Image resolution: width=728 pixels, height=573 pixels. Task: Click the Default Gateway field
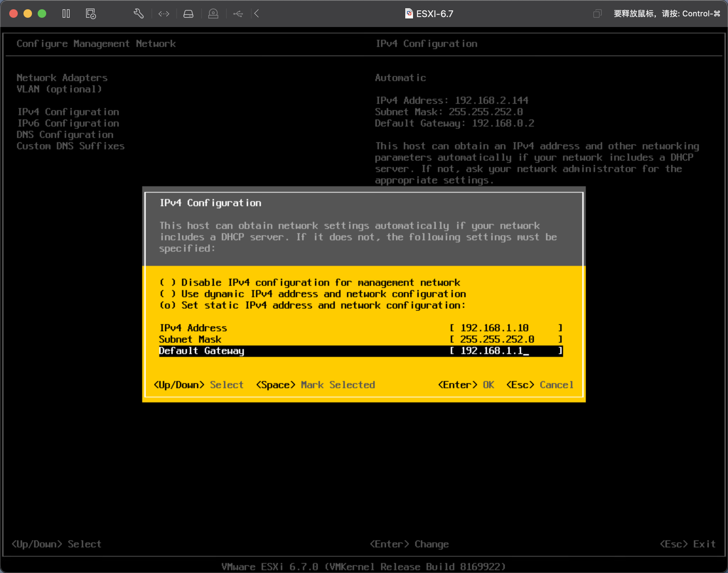pyautogui.click(x=505, y=351)
